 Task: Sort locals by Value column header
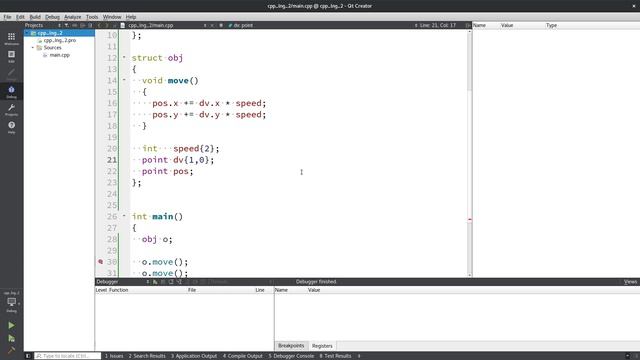tap(507, 25)
